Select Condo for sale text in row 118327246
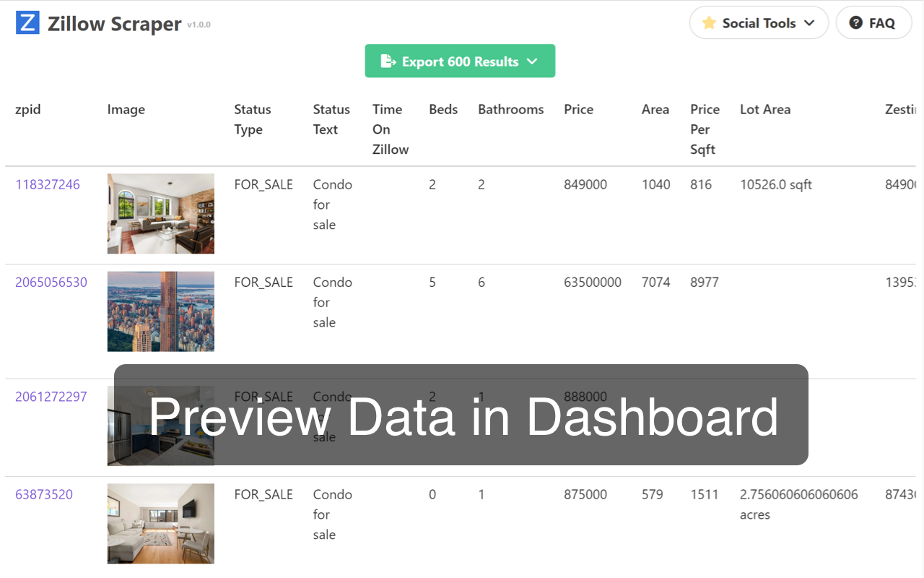 (x=333, y=204)
